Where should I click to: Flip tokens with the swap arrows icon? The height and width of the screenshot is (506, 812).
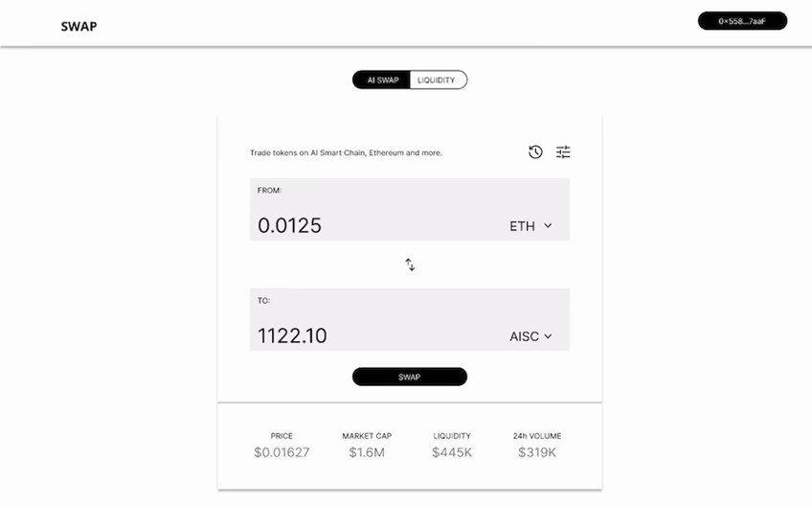click(x=410, y=264)
